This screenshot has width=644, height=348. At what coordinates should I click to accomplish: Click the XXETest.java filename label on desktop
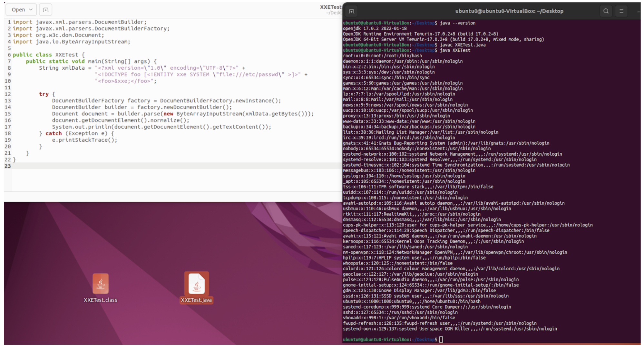[196, 300]
